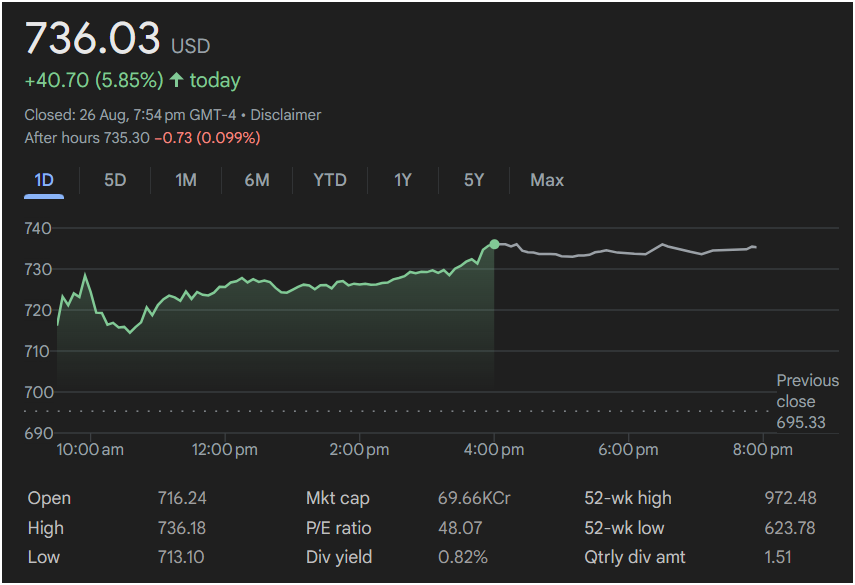This screenshot has height=585, width=855.
Task: Click the Previous close 695.33 label
Action: coord(807,401)
